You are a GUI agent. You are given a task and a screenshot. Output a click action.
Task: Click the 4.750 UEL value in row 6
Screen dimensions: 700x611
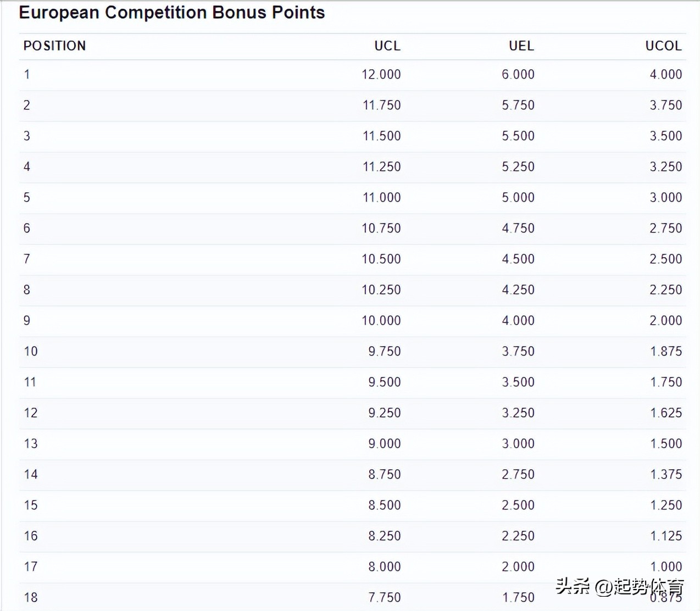(x=518, y=228)
